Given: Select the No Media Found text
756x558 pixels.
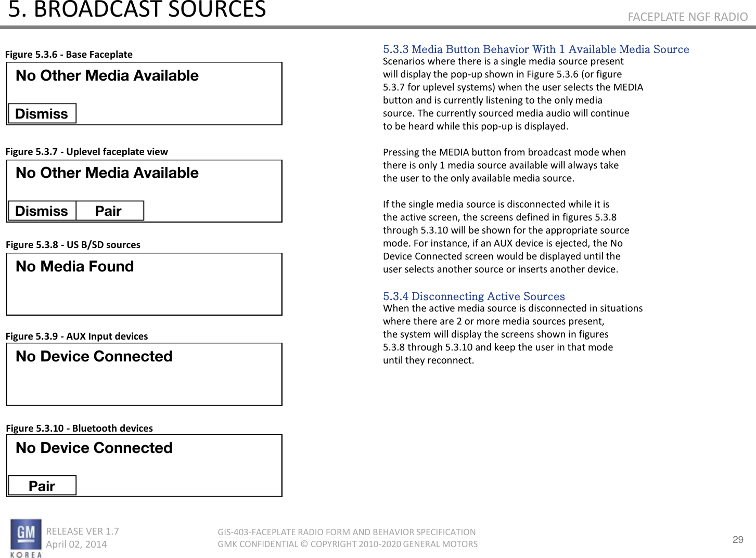Looking at the screenshot, I should 74,266.
